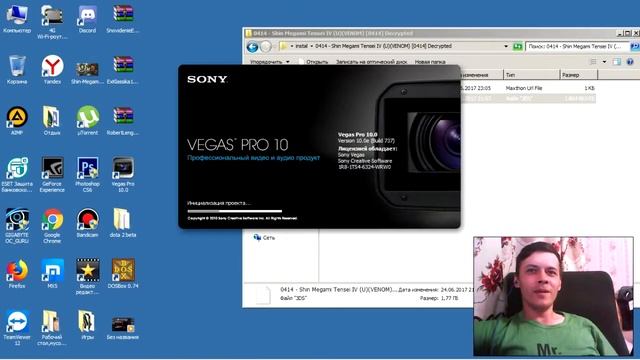Open the Игры folder on the desktop
The height and width of the screenshot is (360, 640).
point(87,325)
